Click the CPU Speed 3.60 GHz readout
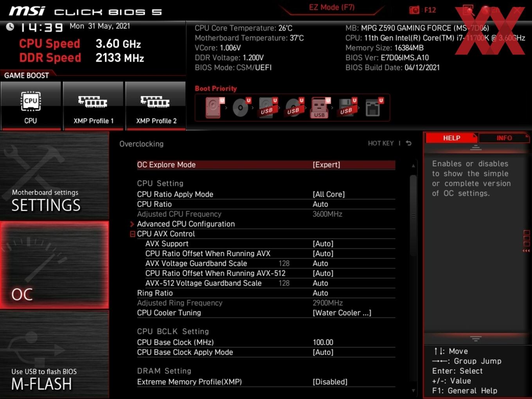This screenshot has height=399, width=532. click(x=80, y=43)
